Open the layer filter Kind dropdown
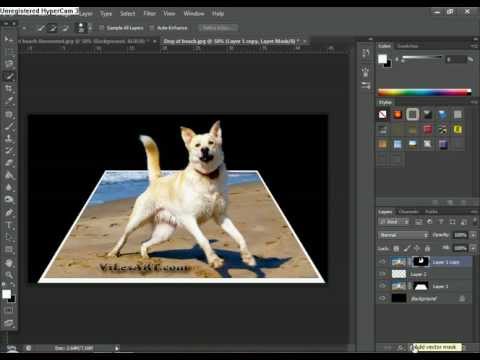 coord(394,222)
